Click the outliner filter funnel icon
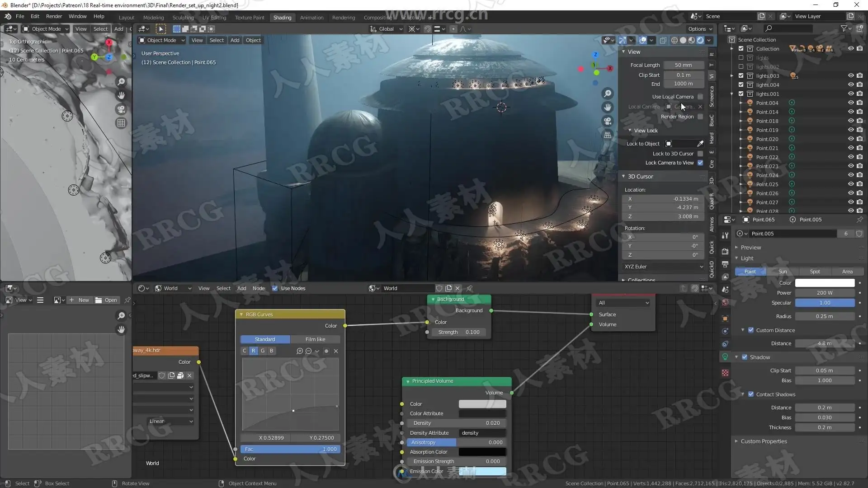Image resolution: width=868 pixels, height=488 pixels. (844, 28)
